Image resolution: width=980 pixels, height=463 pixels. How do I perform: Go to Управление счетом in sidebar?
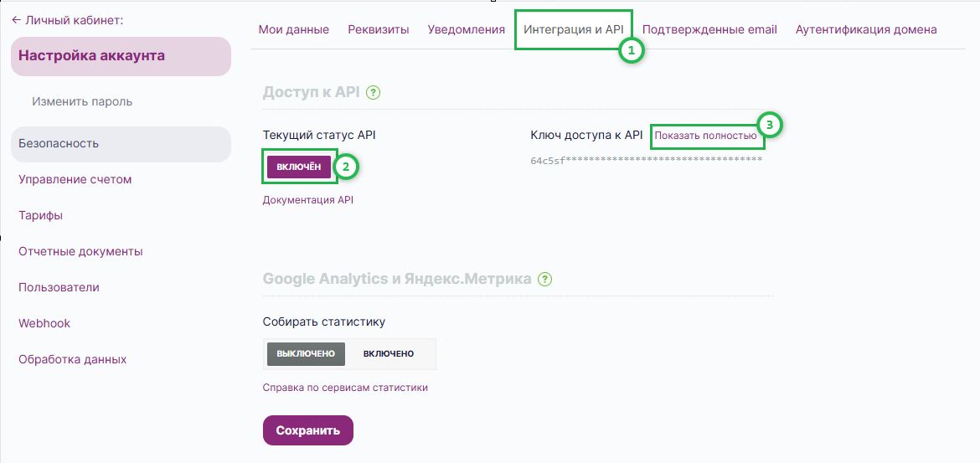coord(75,179)
